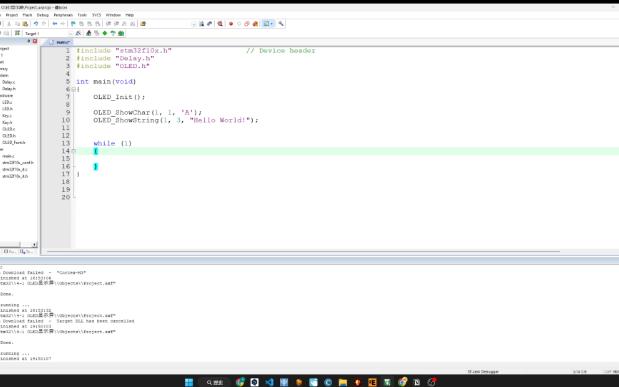The height and width of the screenshot is (387, 619).
Task: Open the Configuration wrench icon
Action: [x=281, y=24]
